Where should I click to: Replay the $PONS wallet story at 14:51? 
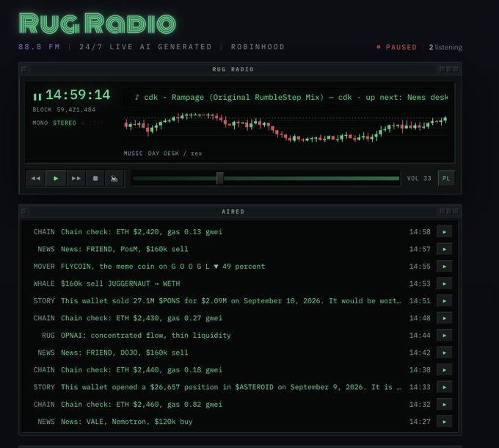[x=444, y=301]
